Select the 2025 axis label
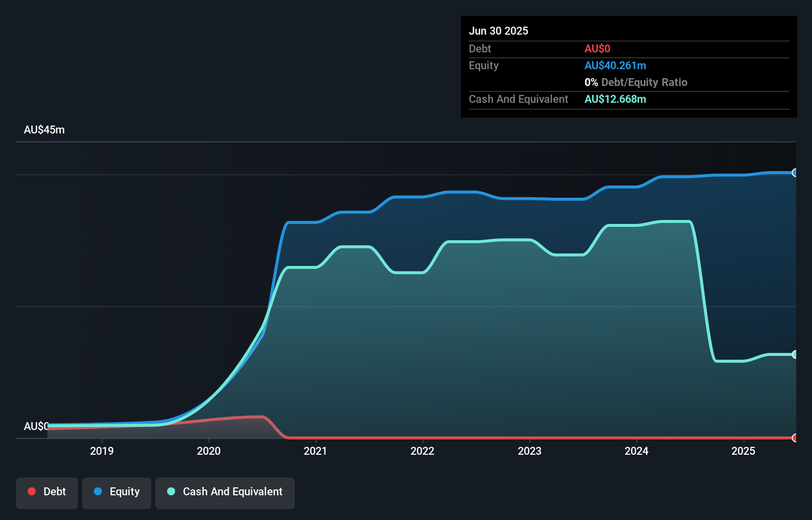 tap(744, 451)
